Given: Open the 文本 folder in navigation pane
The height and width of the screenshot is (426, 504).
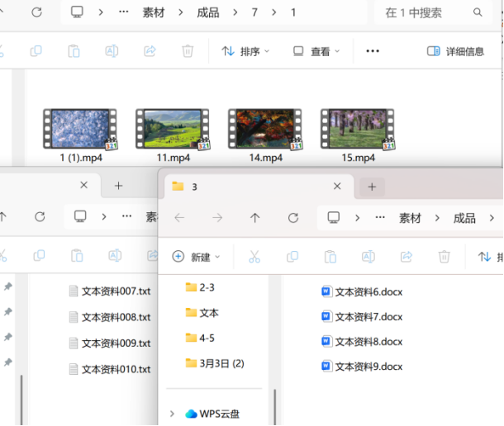Looking at the screenshot, I should tap(202, 313).
